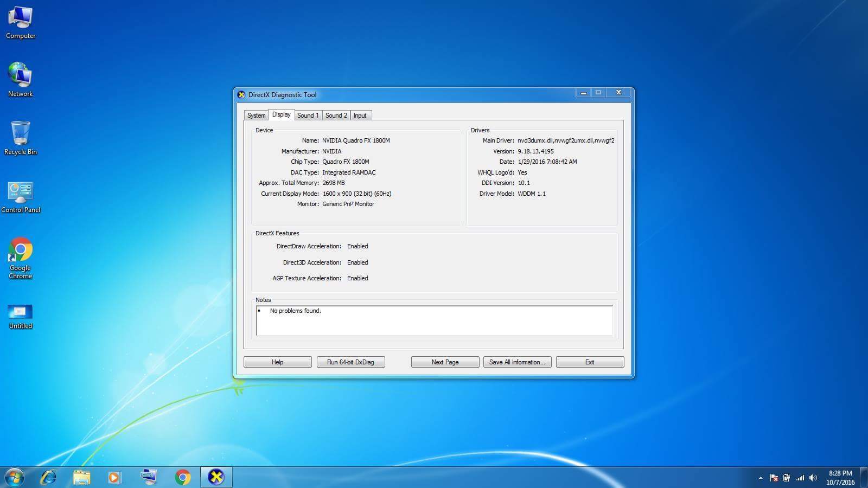Image resolution: width=868 pixels, height=488 pixels.
Task: Open the Input tab
Action: 360,115
